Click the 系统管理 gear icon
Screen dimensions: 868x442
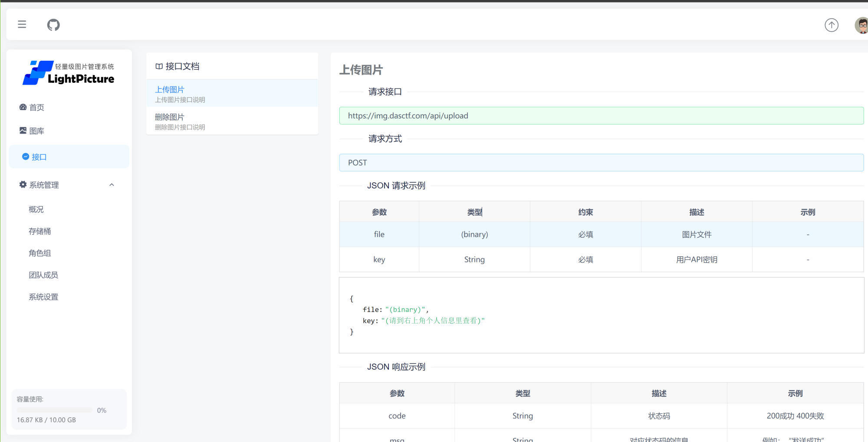coord(23,185)
